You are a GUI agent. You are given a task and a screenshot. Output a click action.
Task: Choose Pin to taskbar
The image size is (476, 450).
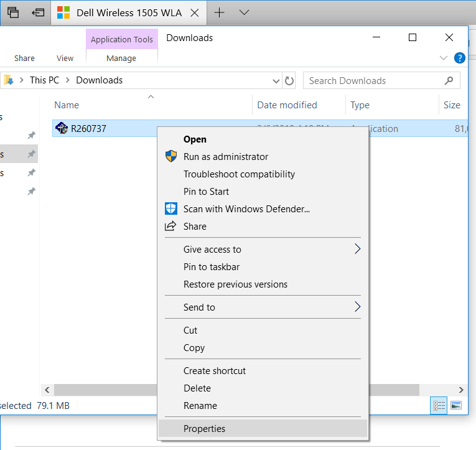263,267
